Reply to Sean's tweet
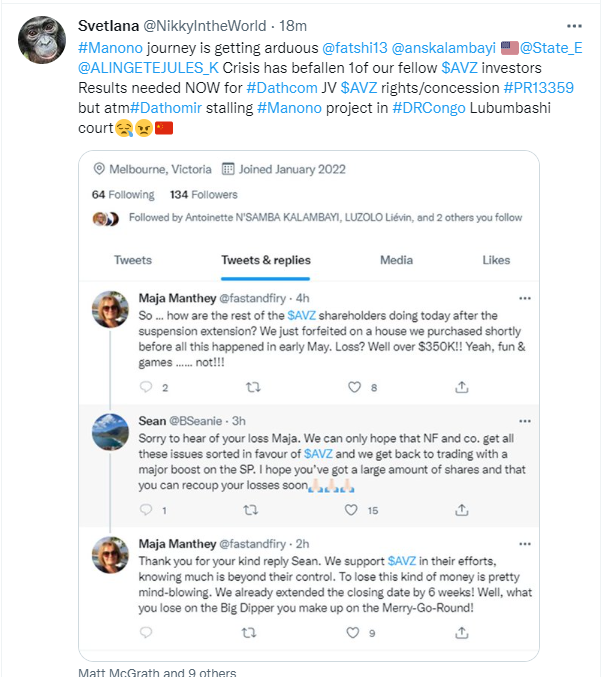612x677 pixels. pos(147,510)
